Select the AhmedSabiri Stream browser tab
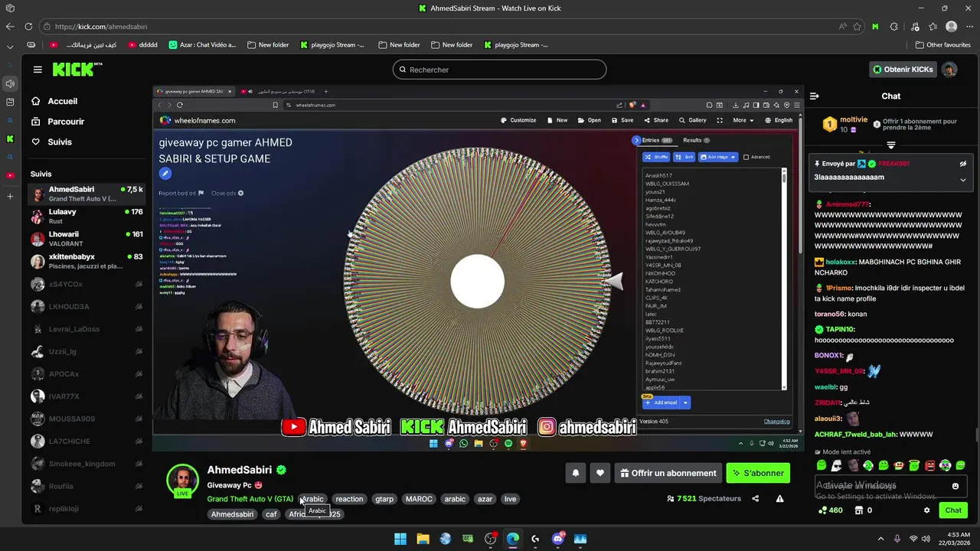The image size is (980, 551). (490, 8)
